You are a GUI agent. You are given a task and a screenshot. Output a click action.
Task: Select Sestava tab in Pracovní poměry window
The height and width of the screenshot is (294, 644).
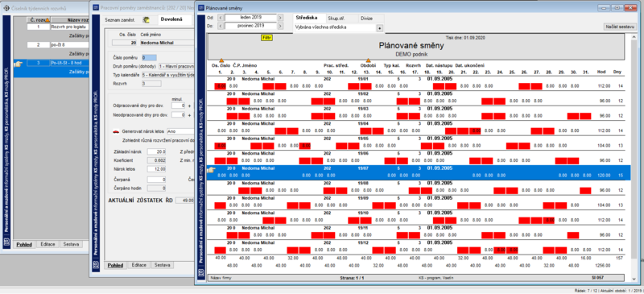tap(162, 265)
